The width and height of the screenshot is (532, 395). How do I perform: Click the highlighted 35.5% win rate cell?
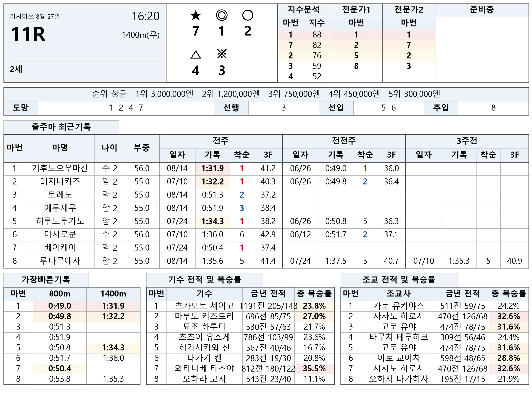[314, 369]
